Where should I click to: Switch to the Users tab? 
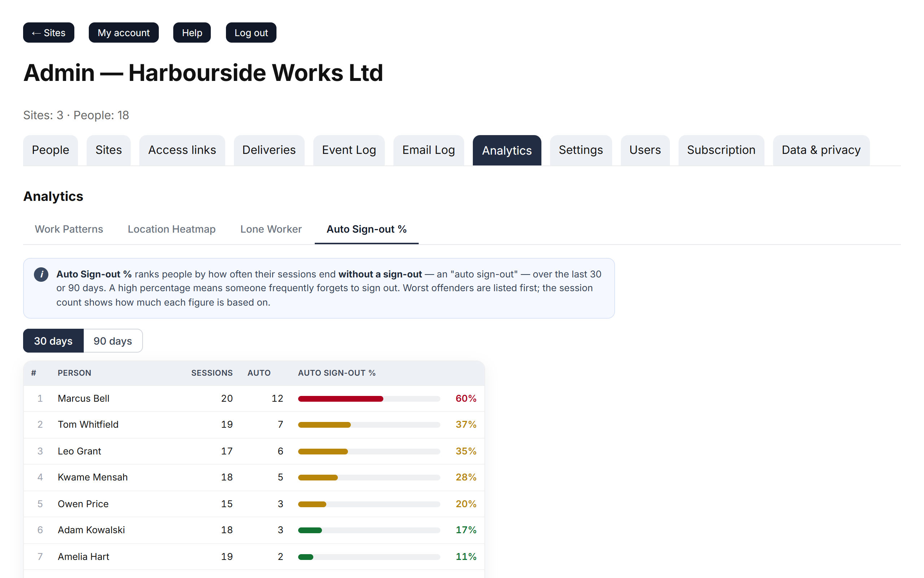[x=645, y=150]
